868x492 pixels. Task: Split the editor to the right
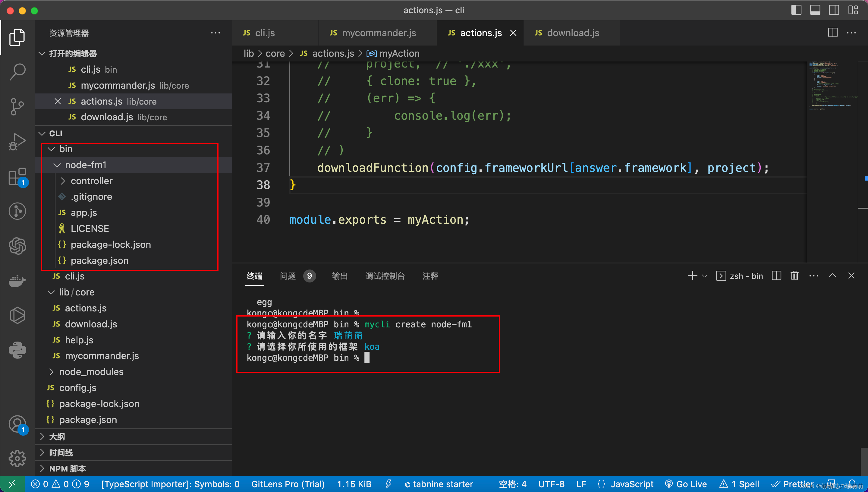pos(832,33)
